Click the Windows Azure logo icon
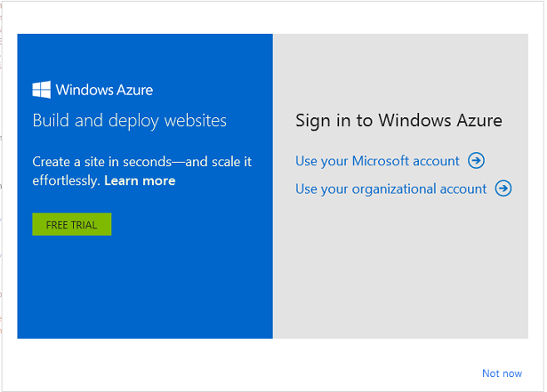The width and height of the screenshot is (547, 392). [41, 90]
